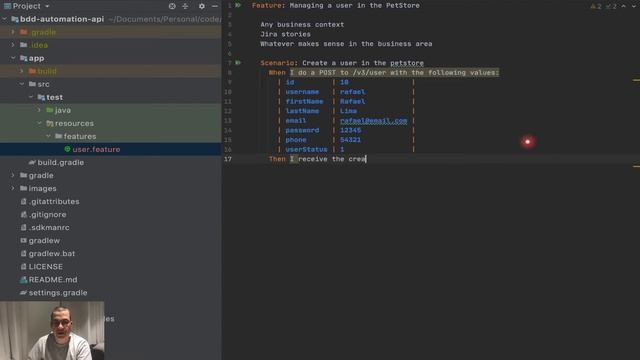
Task: Expand the .idea folder
Action: coord(13,45)
